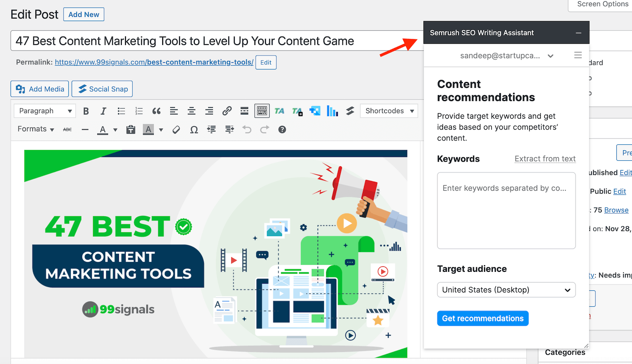This screenshot has width=632, height=364.
Task: Click the Get recommendations button
Action: (x=482, y=319)
